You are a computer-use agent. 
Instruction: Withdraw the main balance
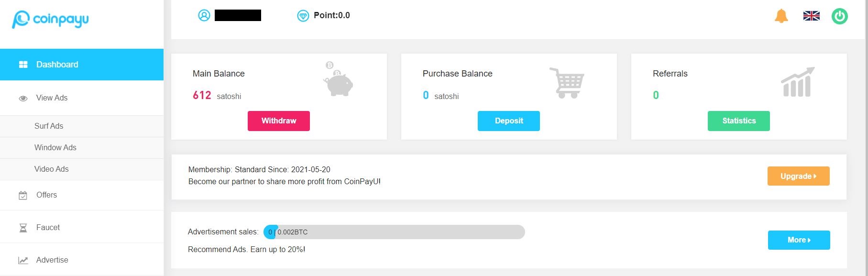(x=279, y=121)
